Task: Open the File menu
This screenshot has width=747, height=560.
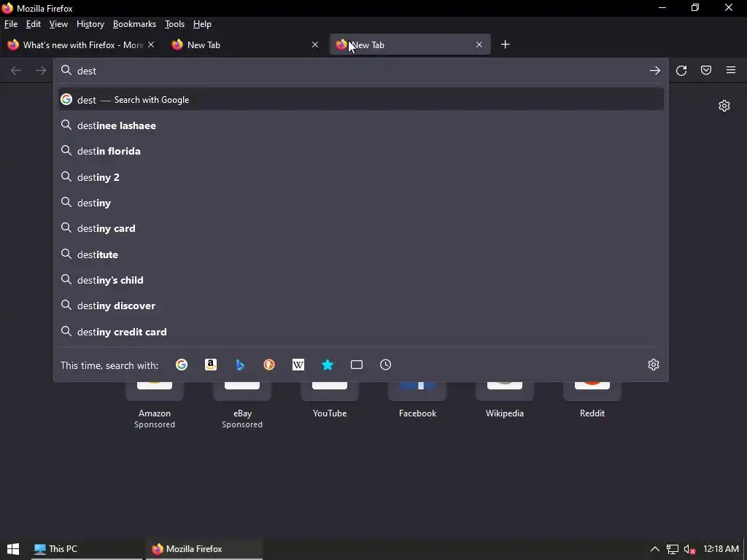Action: [10, 24]
